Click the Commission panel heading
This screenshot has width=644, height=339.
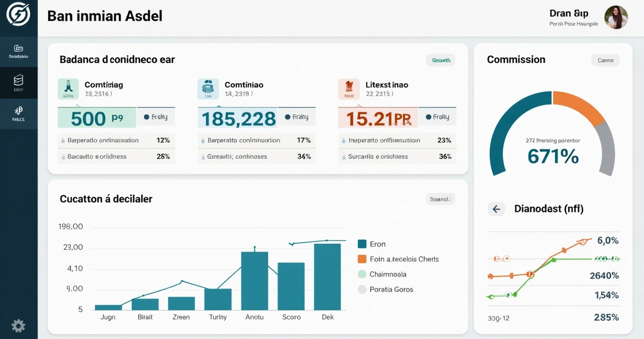tap(516, 60)
